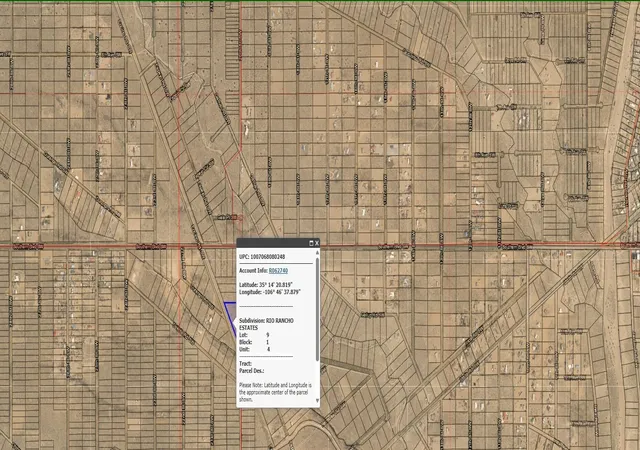Click the Tract field label
Image resolution: width=640 pixels, height=450 pixels.
(245, 363)
